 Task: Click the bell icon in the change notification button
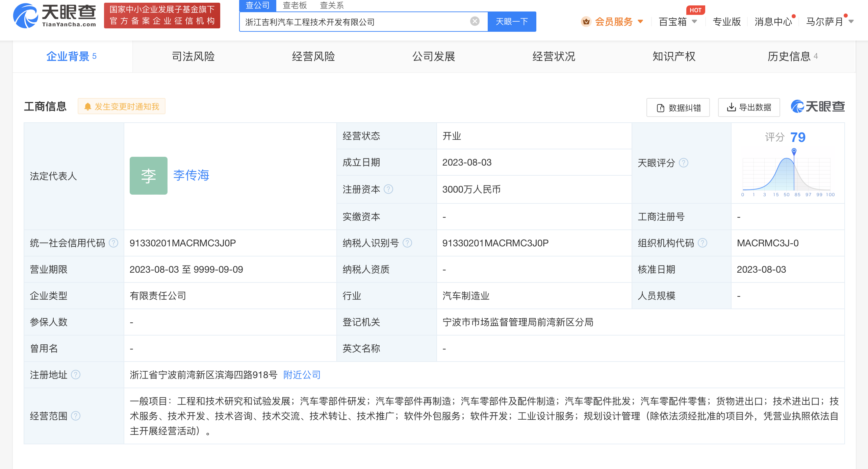88,107
